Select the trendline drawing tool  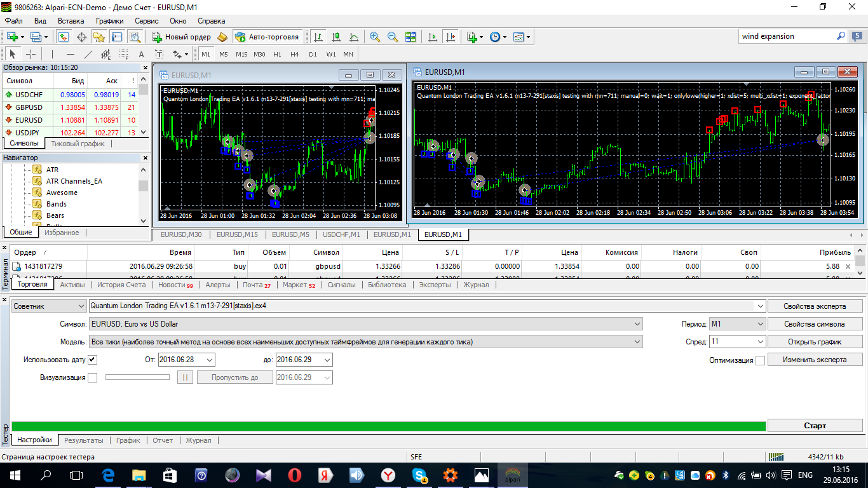pos(88,55)
